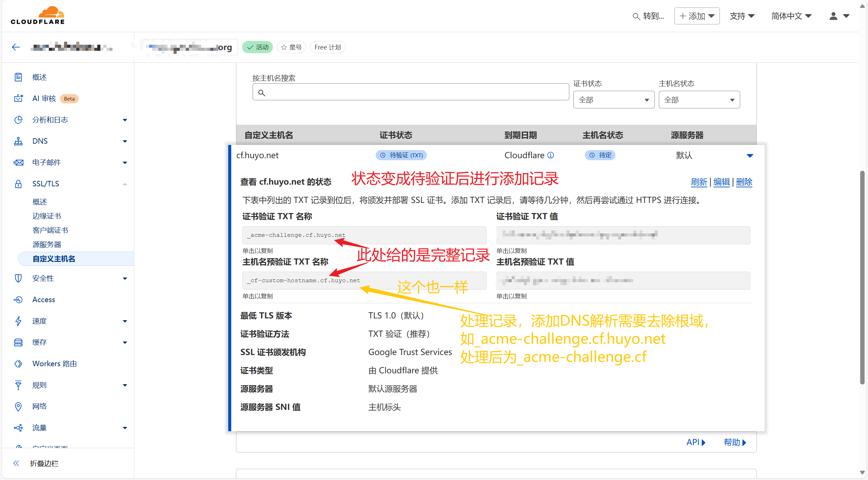Viewport: 868px width, 480px height.
Task: Expand the 安全性 sidebar arrow
Action: pyautogui.click(x=125, y=278)
